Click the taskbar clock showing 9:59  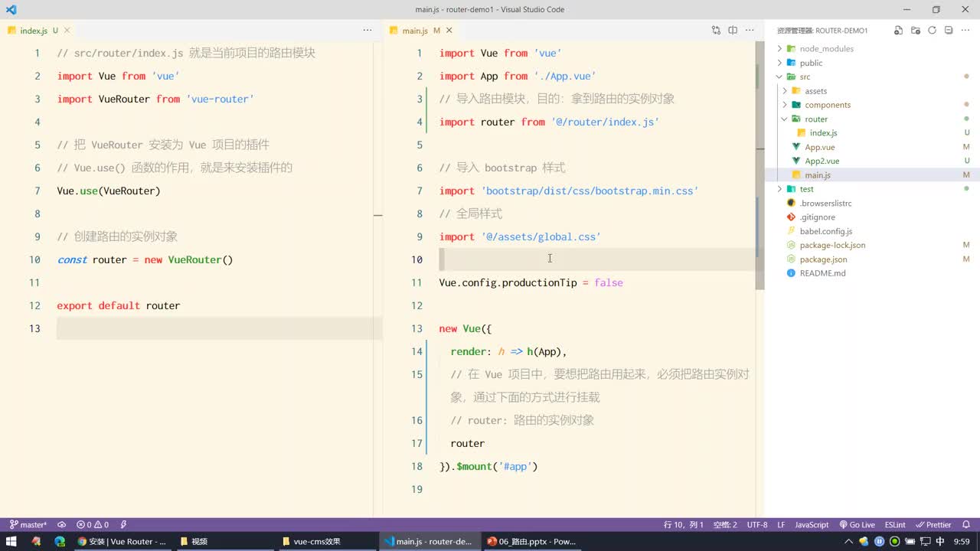point(962,541)
